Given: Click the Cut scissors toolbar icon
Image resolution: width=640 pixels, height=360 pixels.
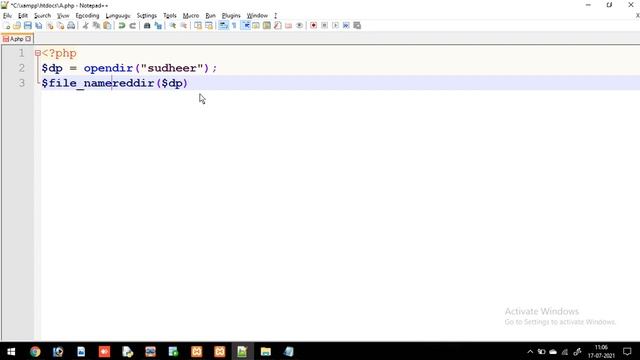Looking at the screenshot, I should click(85, 26).
